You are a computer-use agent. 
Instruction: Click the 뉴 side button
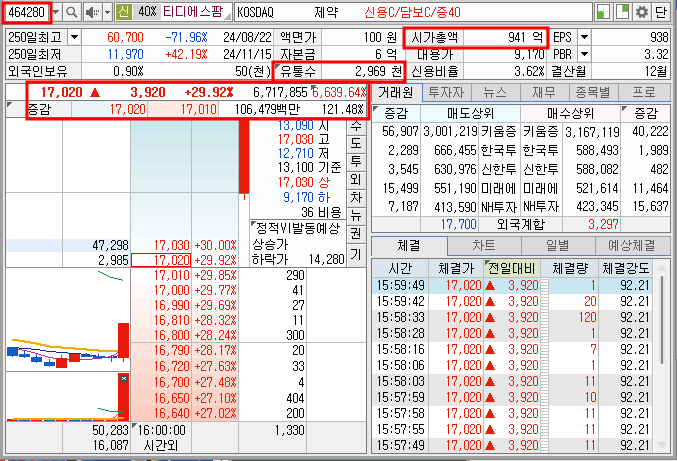click(x=356, y=215)
